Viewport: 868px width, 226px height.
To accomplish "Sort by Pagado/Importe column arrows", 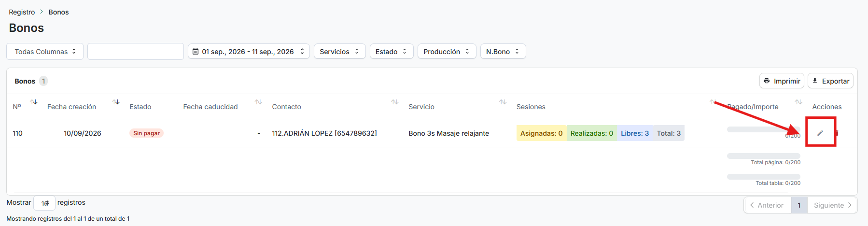I will 798,102.
